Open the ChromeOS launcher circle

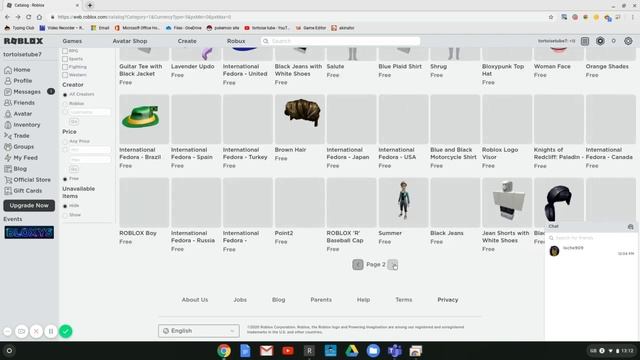tap(9, 351)
